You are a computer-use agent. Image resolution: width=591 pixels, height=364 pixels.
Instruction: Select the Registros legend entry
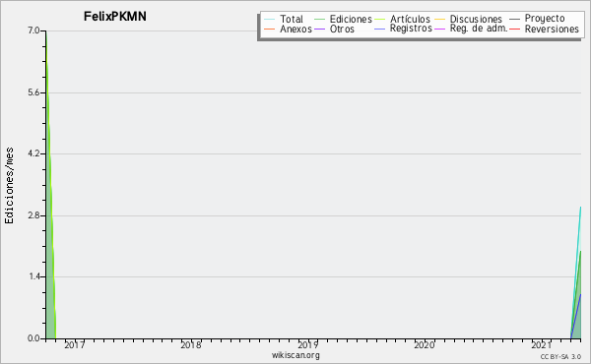[x=403, y=29]
